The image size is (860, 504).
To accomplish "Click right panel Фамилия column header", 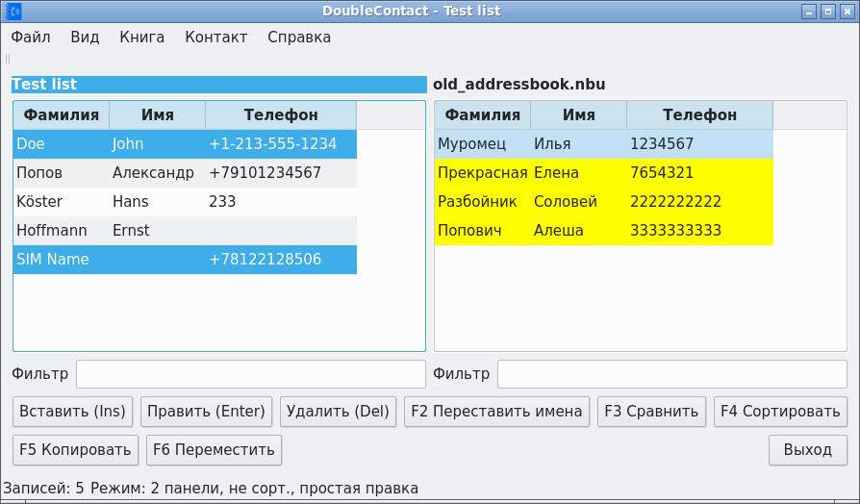I will [483, 115].
